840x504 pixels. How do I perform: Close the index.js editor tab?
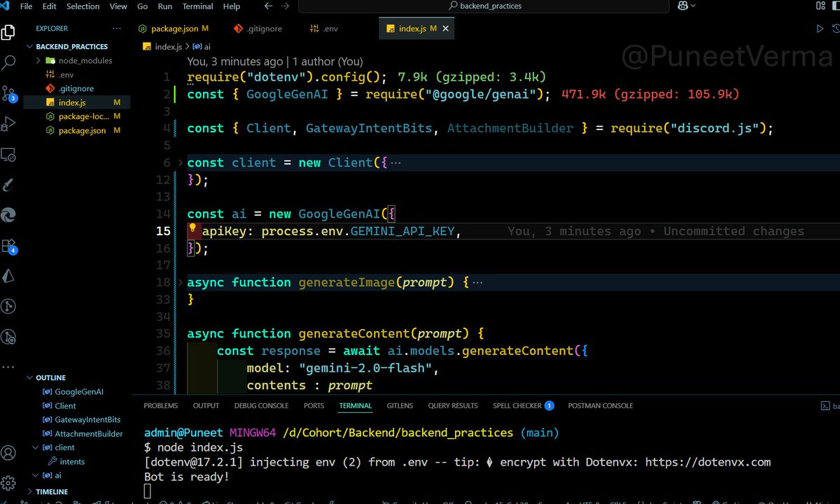446,29
